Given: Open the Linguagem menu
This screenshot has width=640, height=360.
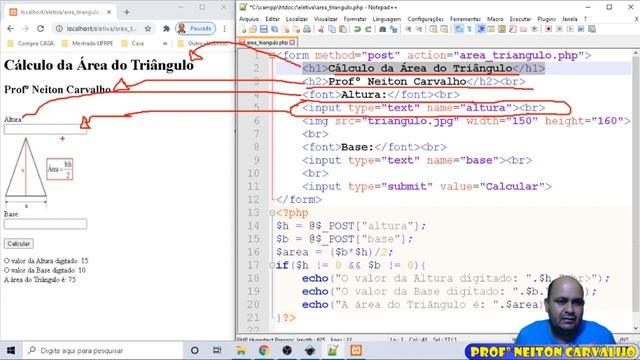Looking at the screenshot, I should [387, 19].
